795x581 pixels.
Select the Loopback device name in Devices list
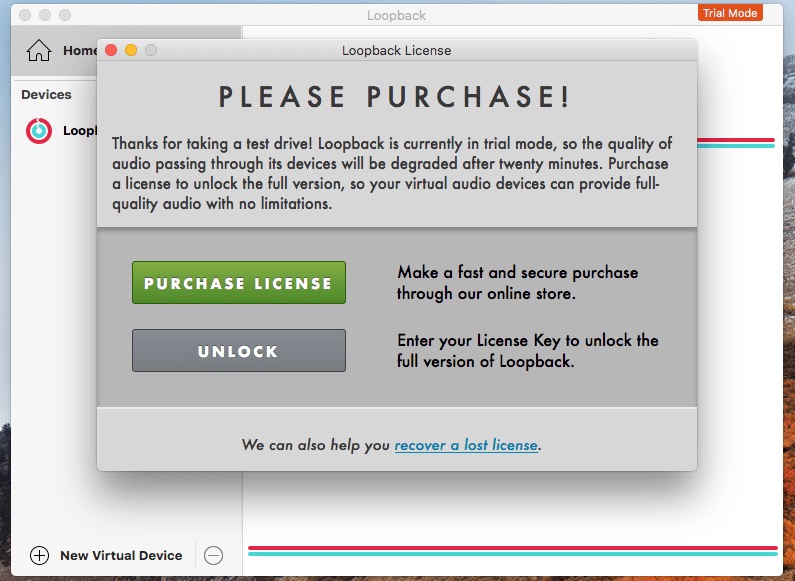click(x=80, y=130)
